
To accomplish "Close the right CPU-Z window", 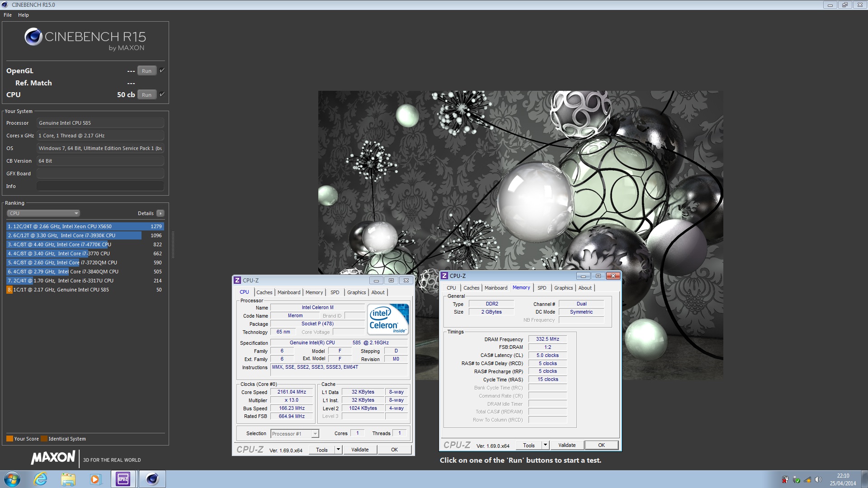I will 613,276.
